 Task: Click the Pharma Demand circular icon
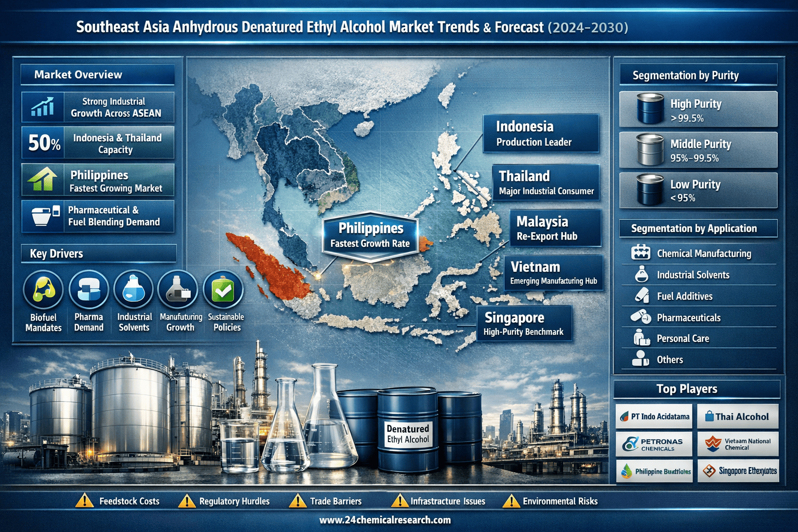pyautogui.click(x=89, y=290)
